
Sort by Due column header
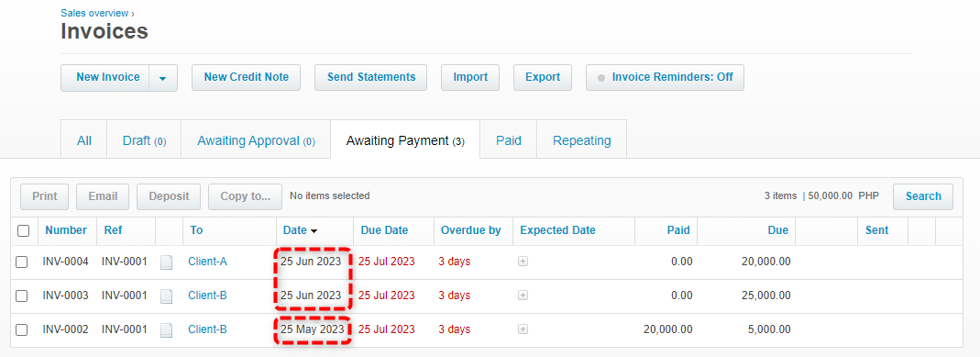click(x=778, y=230)
